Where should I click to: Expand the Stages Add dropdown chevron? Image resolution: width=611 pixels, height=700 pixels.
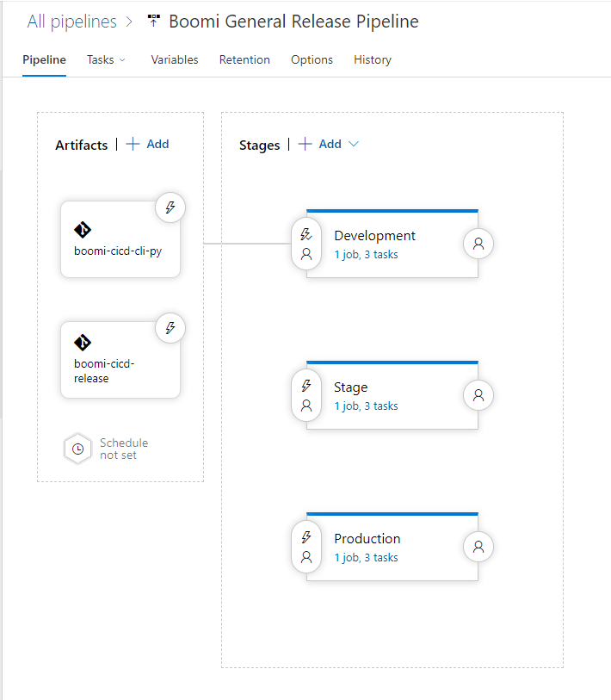(354, 144)
